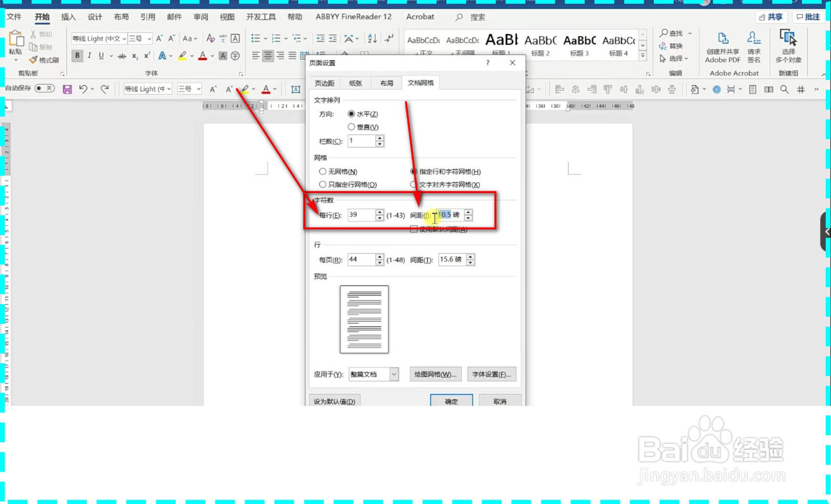Toggle the AutoSave switch

[45, 88]
